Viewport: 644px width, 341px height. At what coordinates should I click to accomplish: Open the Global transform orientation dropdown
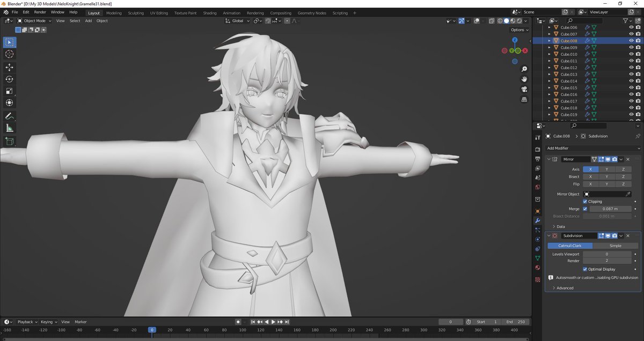point(237,21)
